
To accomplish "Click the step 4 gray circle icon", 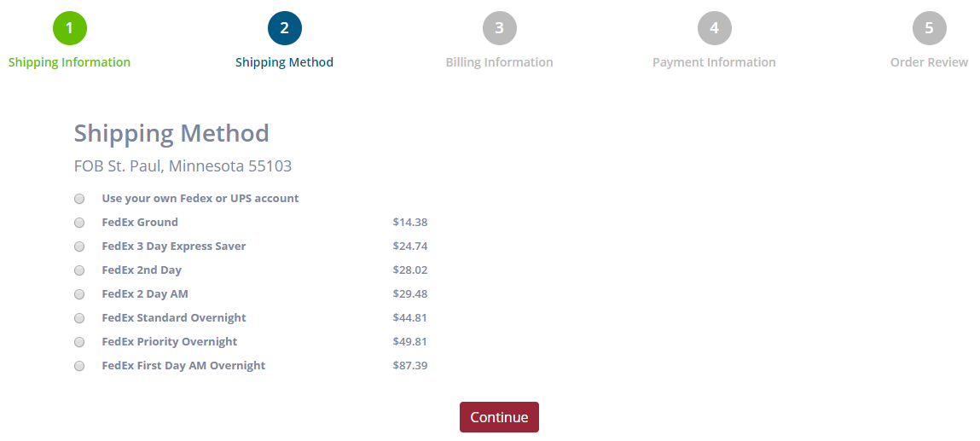I will tap(714, 28).
